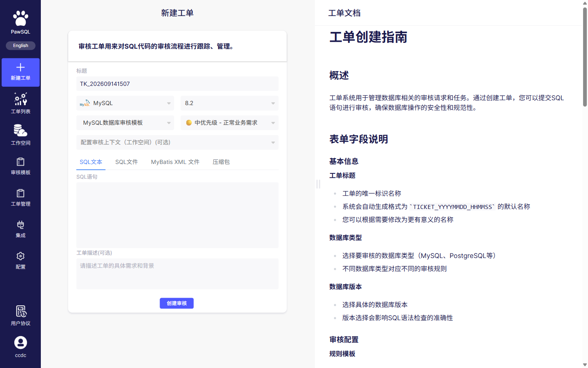Switch language with the English button
The width and height of the screenshot is (588, 368).
20,45
